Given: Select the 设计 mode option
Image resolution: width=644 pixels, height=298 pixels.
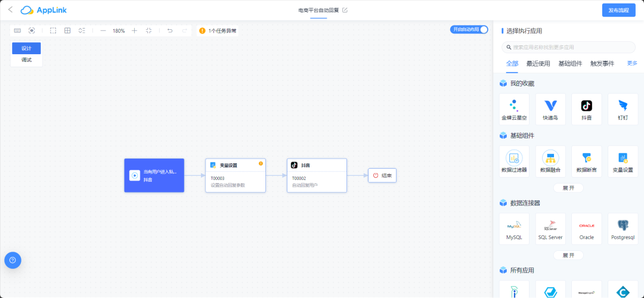Looking at the screenshot, I should coord(27,48).
